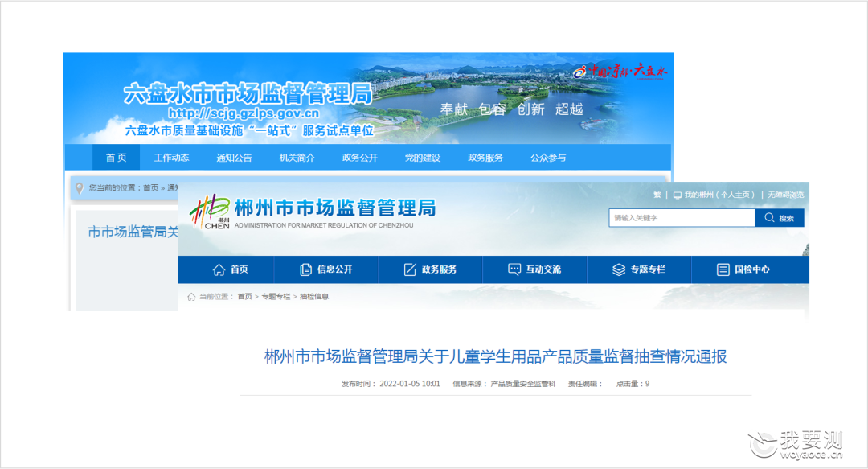The width and height of the screenshot is (868, 469).
Task: Click the home icon in Chenzhou navigation bar
Action: [x=219, y=269]
